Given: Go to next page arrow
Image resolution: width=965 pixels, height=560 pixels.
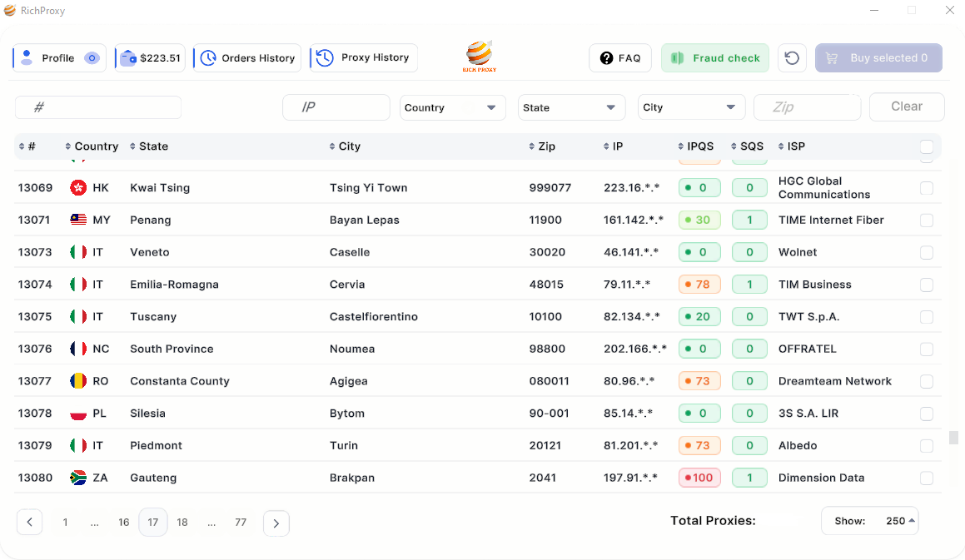Looking at the screenshot, I should 276,523.
